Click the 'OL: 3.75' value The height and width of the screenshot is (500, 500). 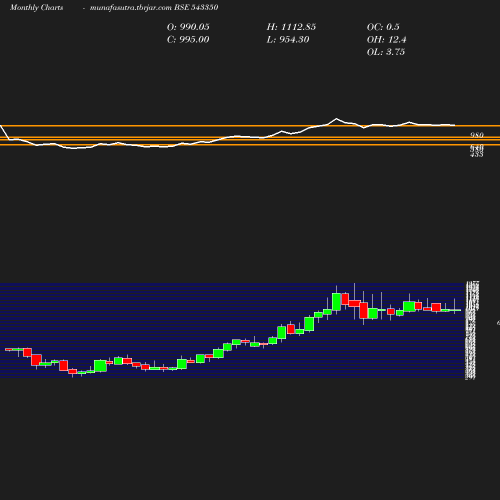(386, 52)
